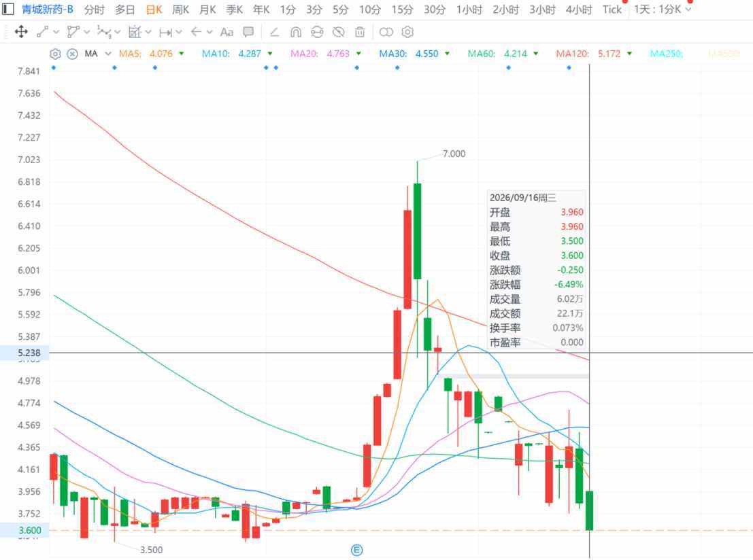Expand the arrow tool options

pyautogui.click(x=210, y=32)
